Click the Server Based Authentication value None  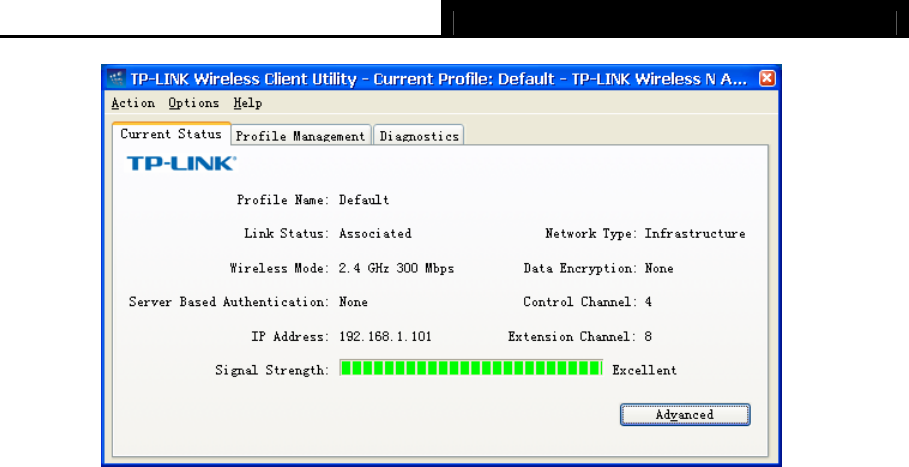pos(353,302)
